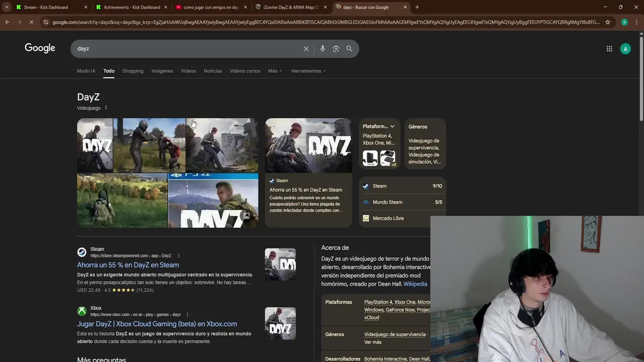This screenshot has height=362, width=644.
Task: Start a voice search with microphone
Action: pos(323,49)
